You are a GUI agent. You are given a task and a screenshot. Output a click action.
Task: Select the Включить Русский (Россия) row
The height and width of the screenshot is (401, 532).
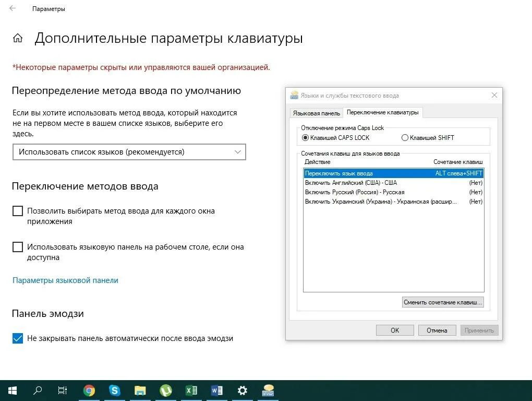click(x=394, y=192)
